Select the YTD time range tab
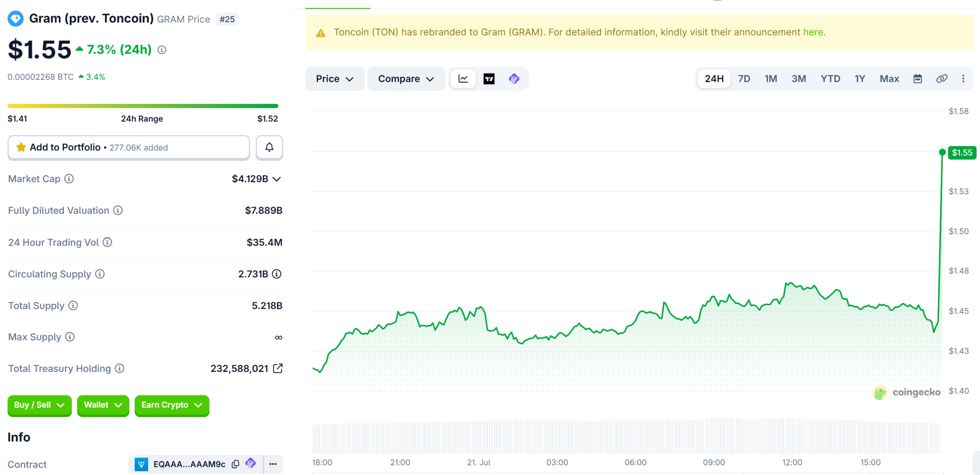 (x=830, y=79)
